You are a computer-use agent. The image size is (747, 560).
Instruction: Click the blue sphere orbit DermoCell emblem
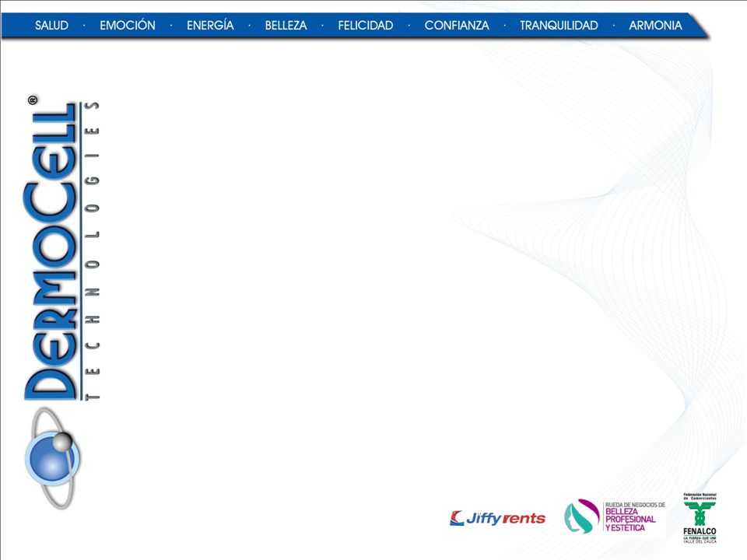(52, 458)
